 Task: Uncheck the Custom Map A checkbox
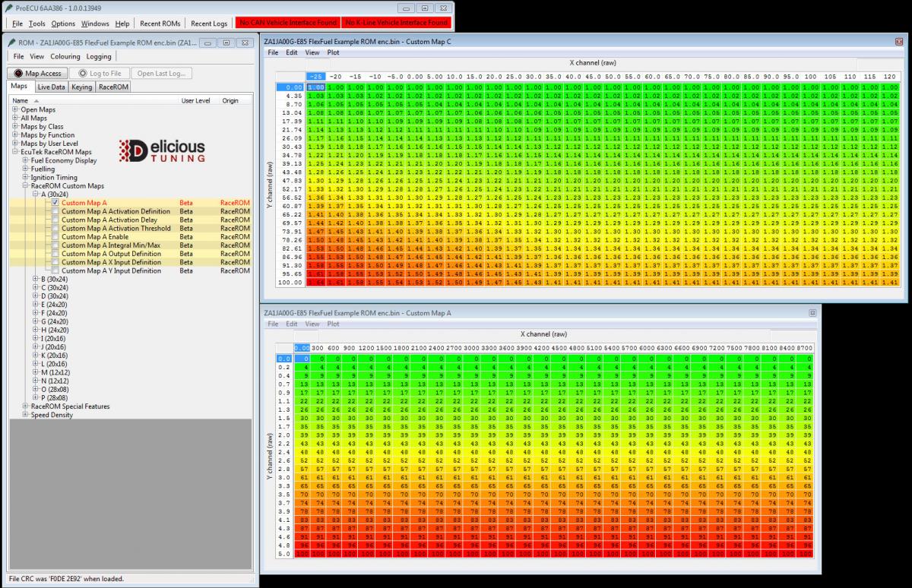tap(55, 203)
